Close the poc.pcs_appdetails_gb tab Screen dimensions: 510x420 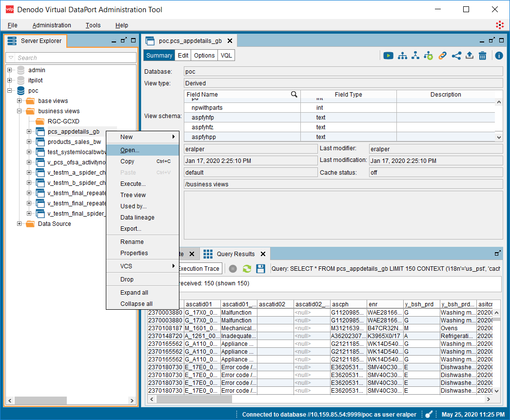(x=230, y=41)
